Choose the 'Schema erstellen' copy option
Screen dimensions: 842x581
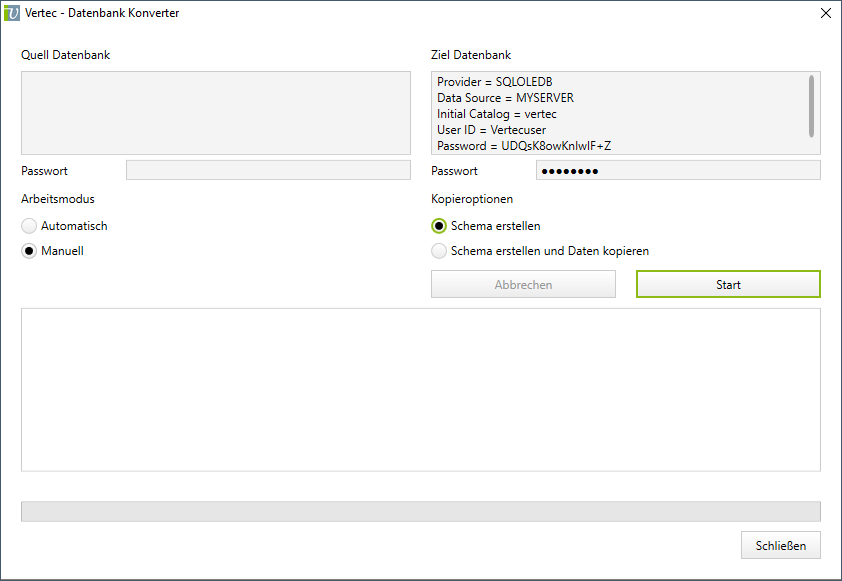(x=440, y=226)
